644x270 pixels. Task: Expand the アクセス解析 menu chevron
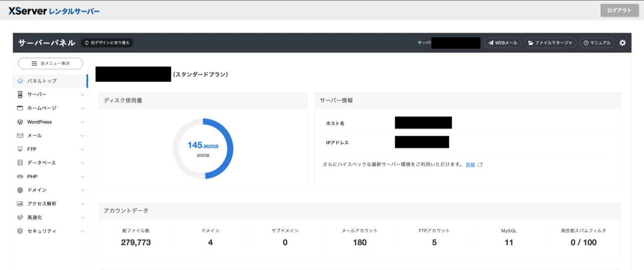[x=82, y=204]
